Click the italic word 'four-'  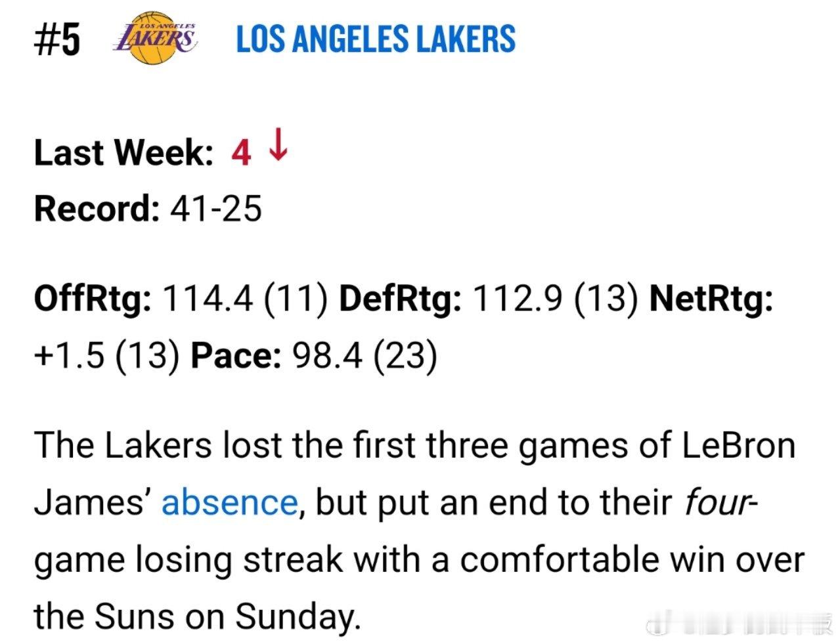pos(720,503)
